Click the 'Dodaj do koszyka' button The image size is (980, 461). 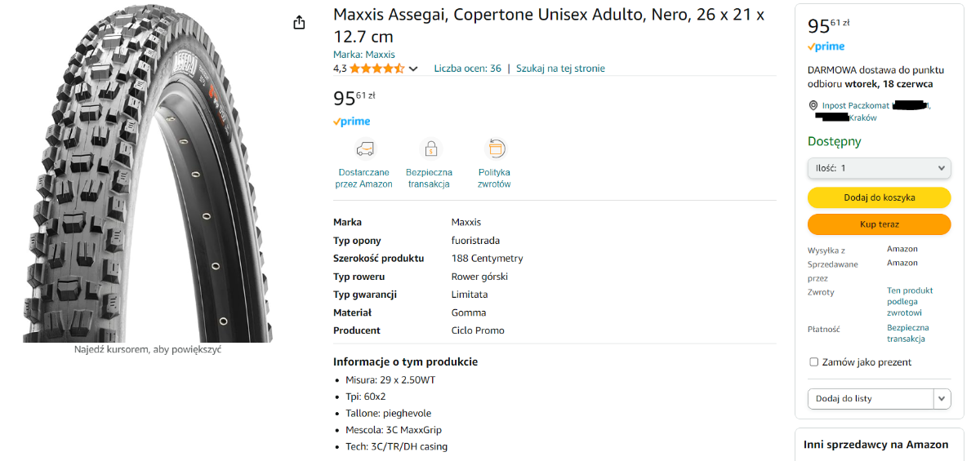point(879,197)
